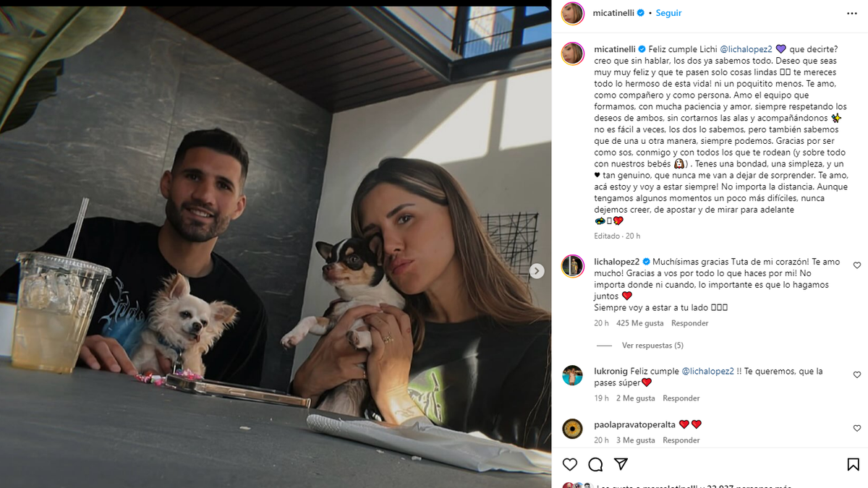Open paolapravatoperalta avatar thumbnail

572,429
